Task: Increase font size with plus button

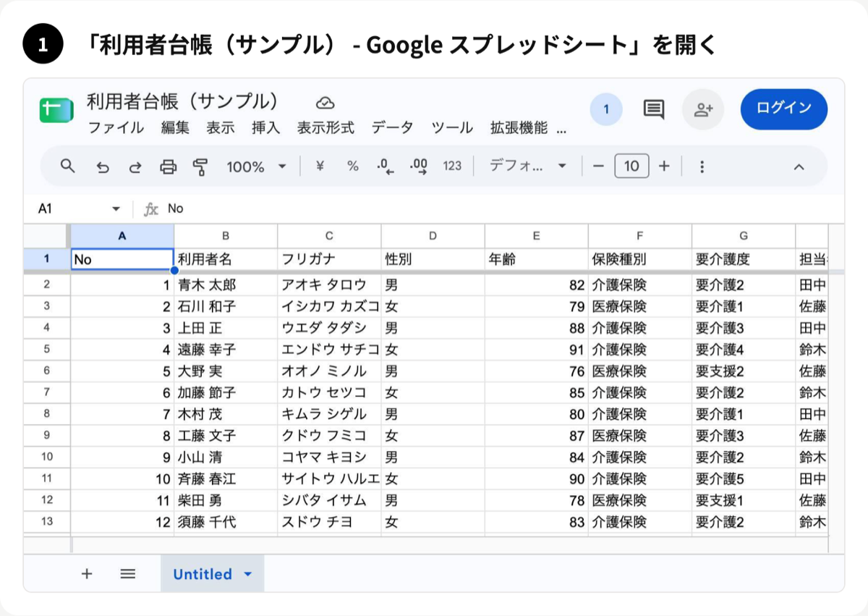Action: click(665, 166)
